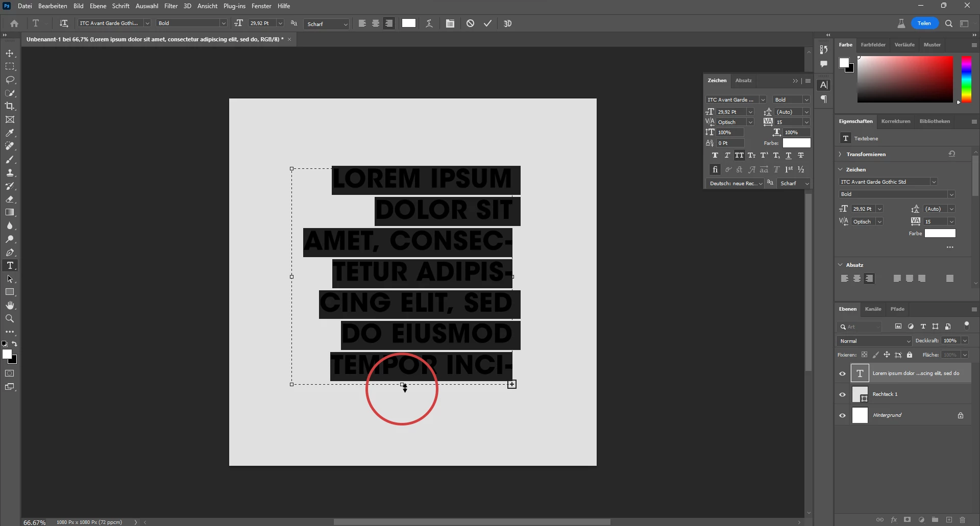Open the search icon at top right
The height and width of the screenshot is (526, 980).
(x=949, y=23)
